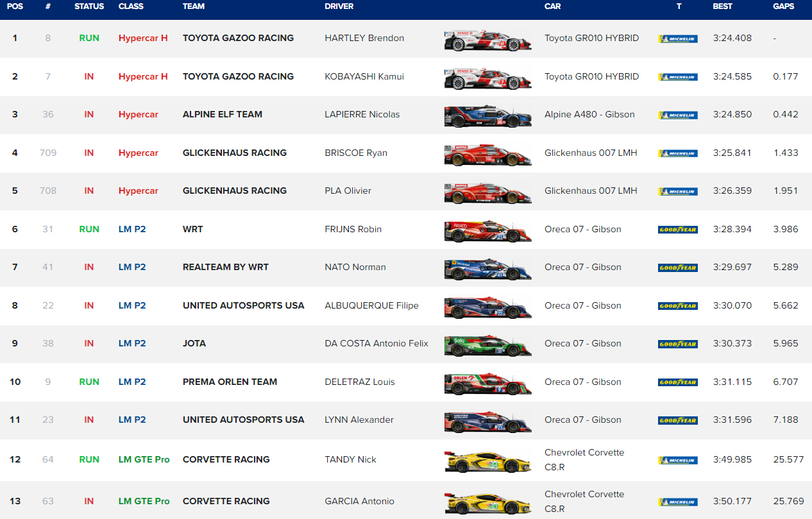Click the GAPS column header
The width and height of the screenshot is (812, 519).
(x=783, y=6)
